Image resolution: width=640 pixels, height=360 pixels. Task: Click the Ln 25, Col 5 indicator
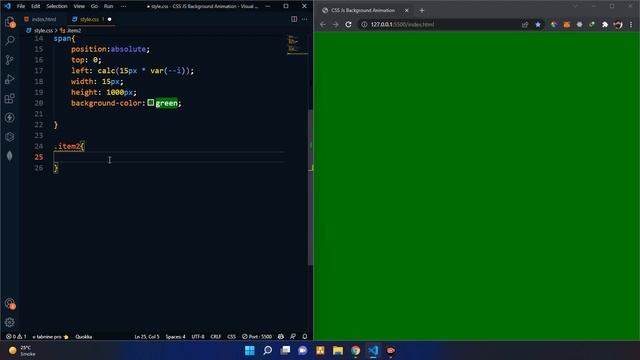(147, 337)
